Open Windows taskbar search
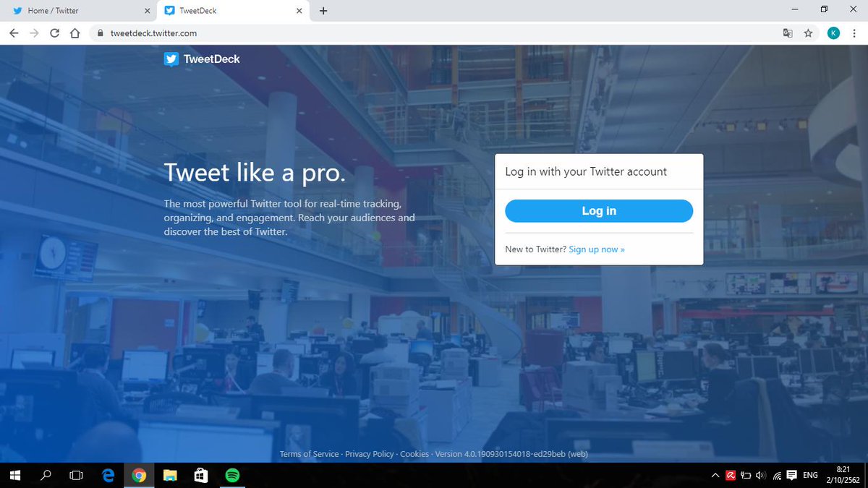The width and height of the screenshot is (868, 488). pyautogui.click(x=46, y=475)
